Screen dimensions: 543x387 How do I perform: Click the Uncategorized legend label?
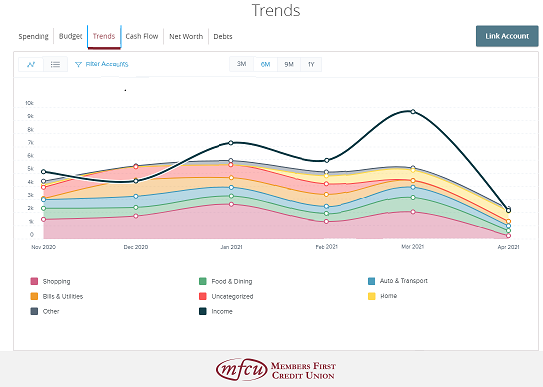(x=232, y=296)
